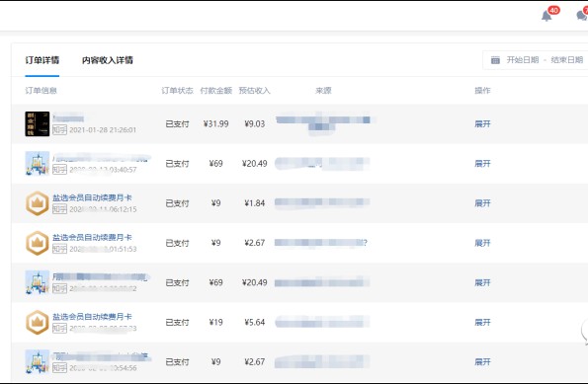588x384 pixels.
Task: Click the 2021-01-28 21:26:01 timestamp
Action: [x=103, y=130]
